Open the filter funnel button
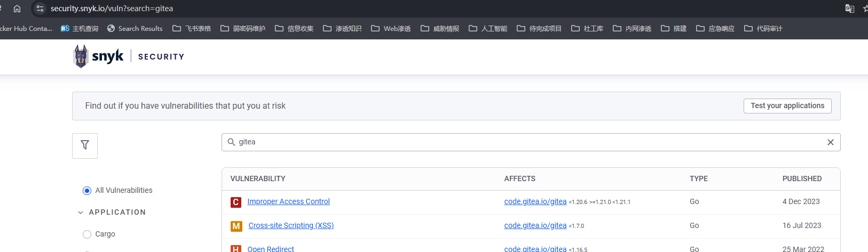This screenshot has height=252, width=868. pyautogui.click(x=85, y=145)
